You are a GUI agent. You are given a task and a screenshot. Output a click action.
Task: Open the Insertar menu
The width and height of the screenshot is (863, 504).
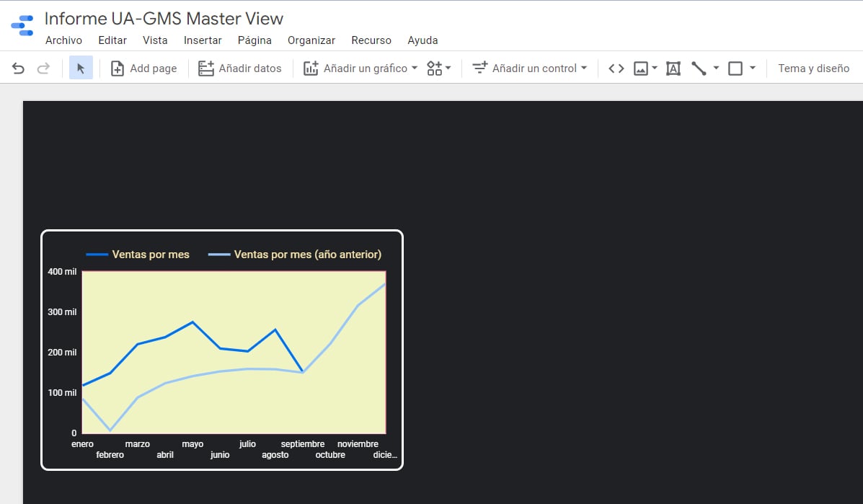[x=203, y=40]
